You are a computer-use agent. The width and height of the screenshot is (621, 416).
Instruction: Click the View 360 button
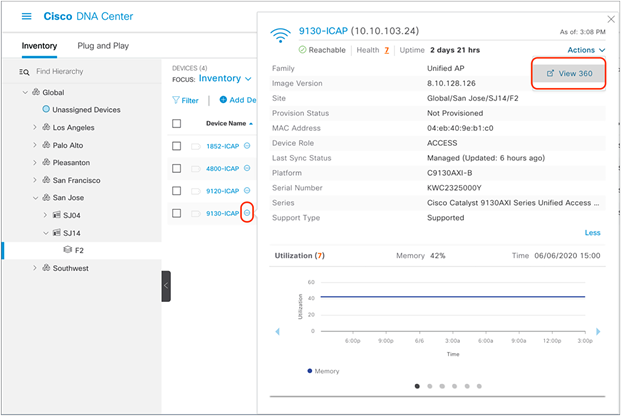click(x=569, y=73)
